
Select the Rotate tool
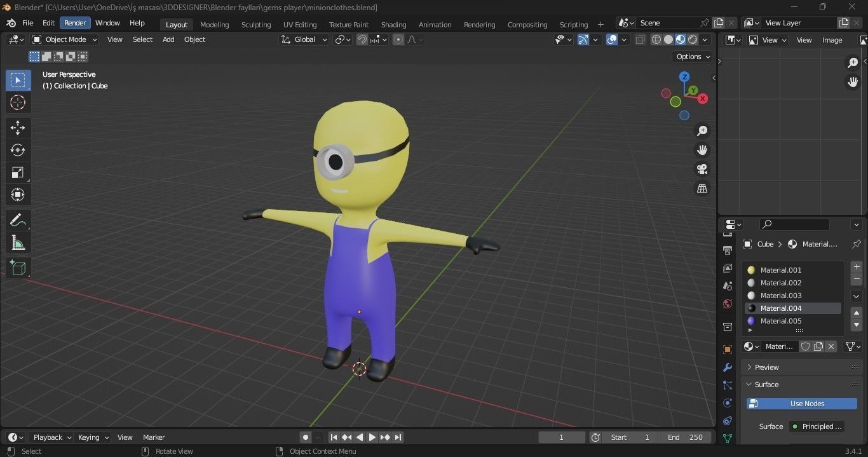[x=18, y=150]
